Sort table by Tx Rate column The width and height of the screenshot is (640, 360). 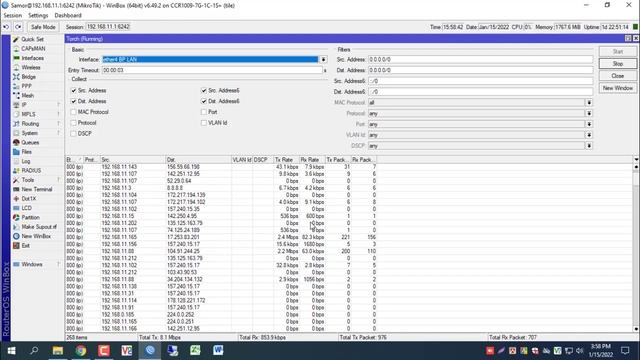pyautogui.click(x=286, y=160)
